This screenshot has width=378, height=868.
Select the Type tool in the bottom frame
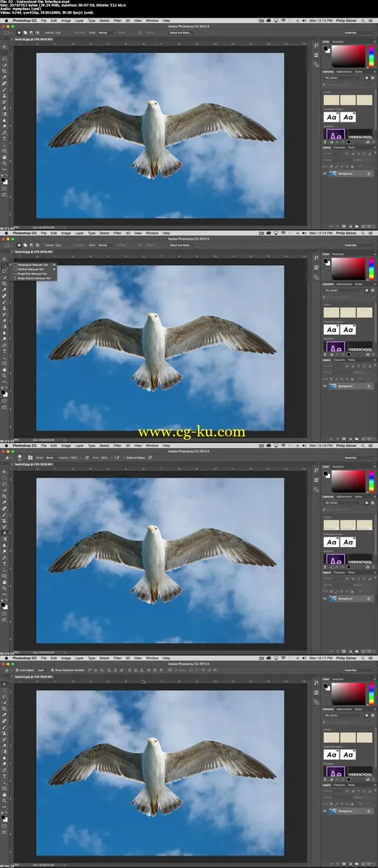4,776
